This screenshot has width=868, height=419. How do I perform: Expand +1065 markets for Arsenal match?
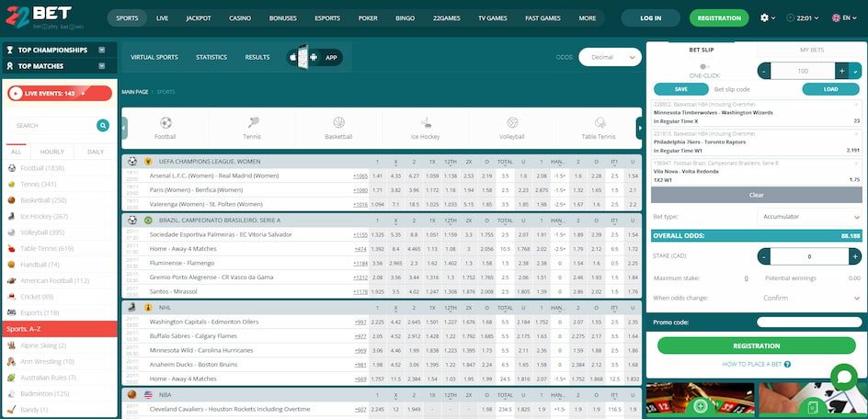click(360, 176)
